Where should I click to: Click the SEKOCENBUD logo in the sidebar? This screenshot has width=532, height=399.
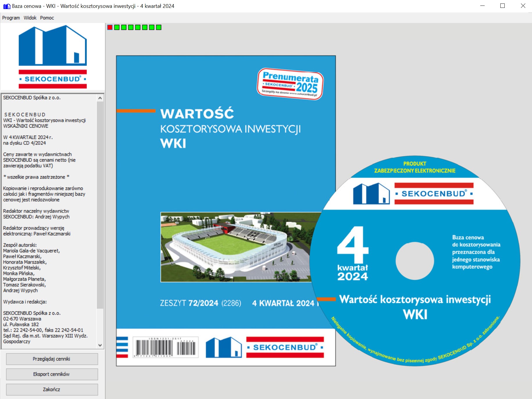coord(53,57)
